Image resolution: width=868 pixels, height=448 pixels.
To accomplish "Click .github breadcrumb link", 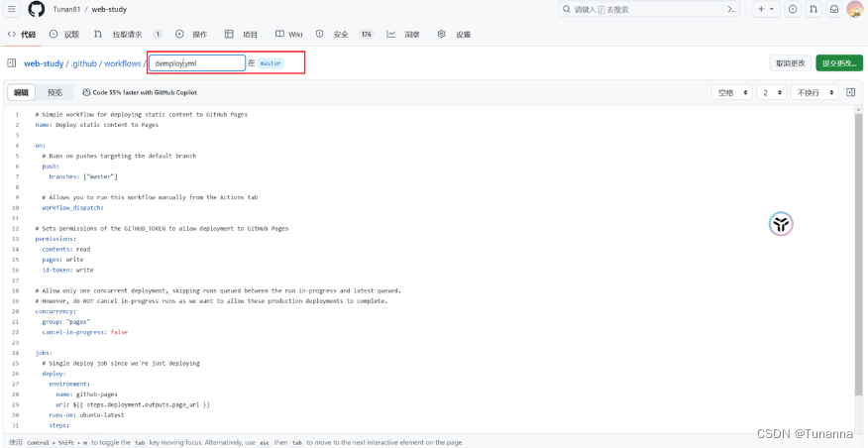I will (x=84, y=63).
